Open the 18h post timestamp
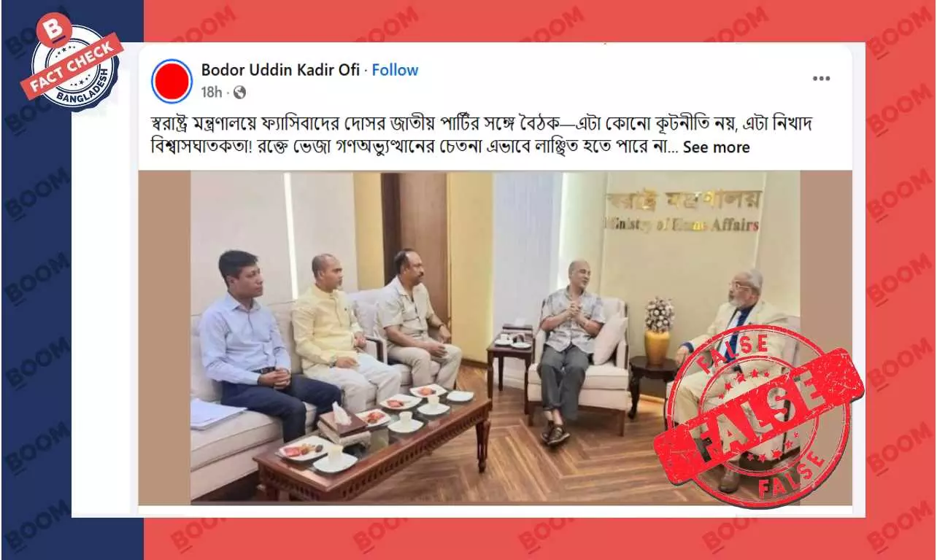This screenshot has width=937, height=560. [211, 93]
